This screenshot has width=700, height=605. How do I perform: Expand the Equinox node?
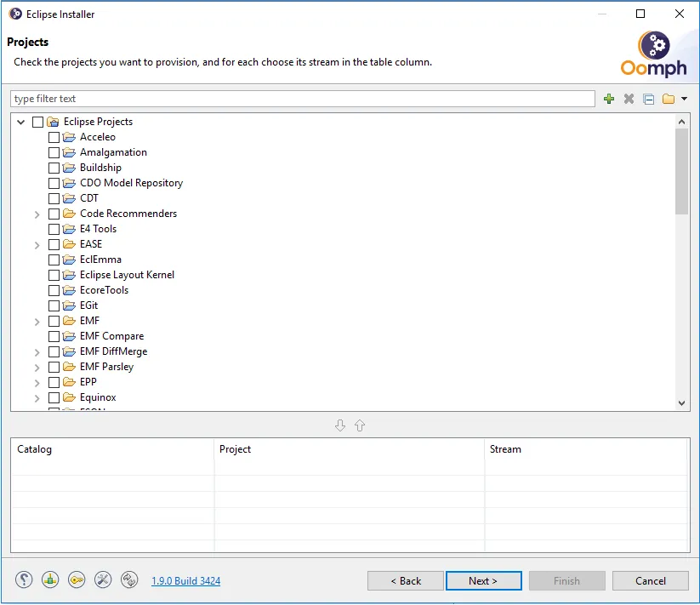click(x=37, y=398)
